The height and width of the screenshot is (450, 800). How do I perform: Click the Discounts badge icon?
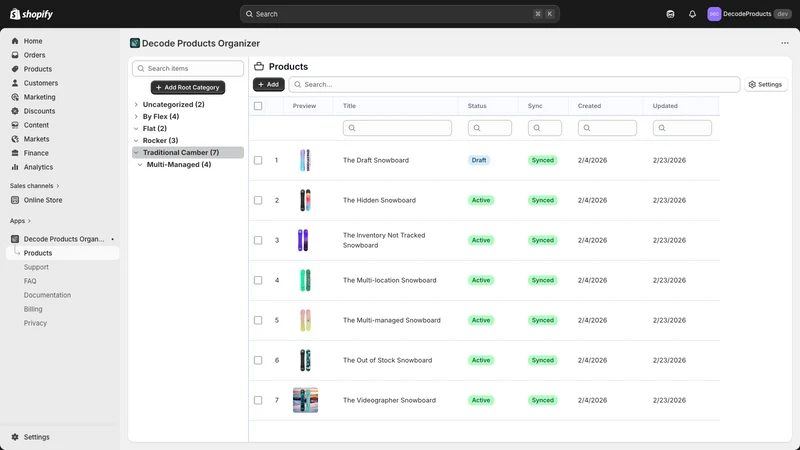coord(15,111)
